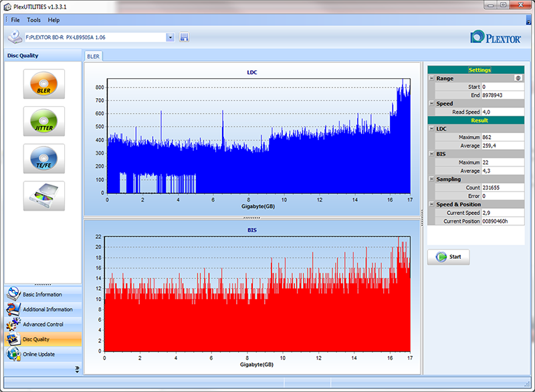535x392 pixels.
Task: Click the Result section header
Action: click(476, 120)
